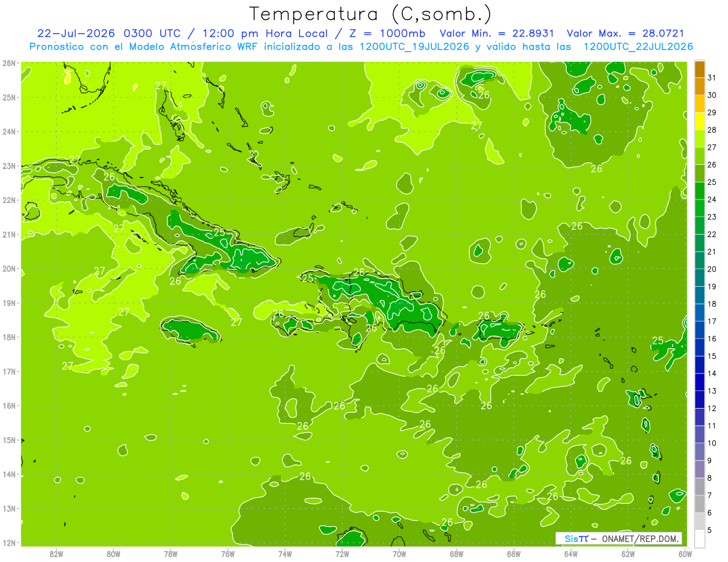Viewport: 728px width, 562px height.
Task: Click the title "Temperatura (C,somb.)"
Action: tap(370, 14)
